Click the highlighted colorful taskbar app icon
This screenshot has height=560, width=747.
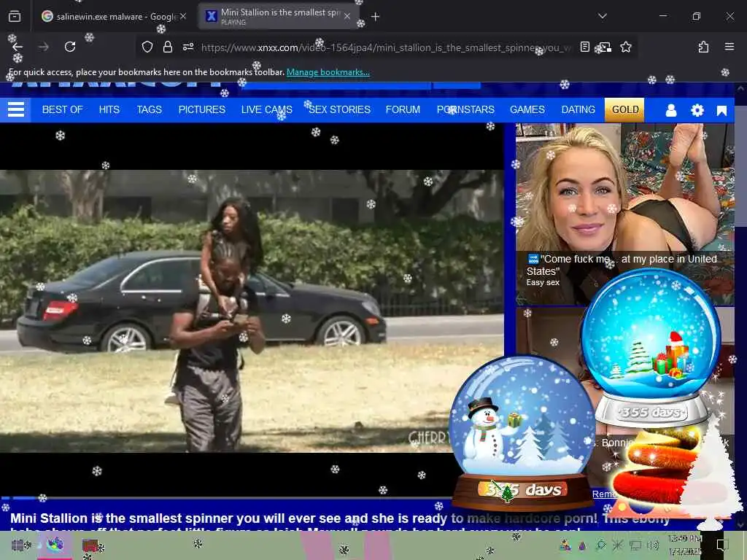tap(55, 544)
